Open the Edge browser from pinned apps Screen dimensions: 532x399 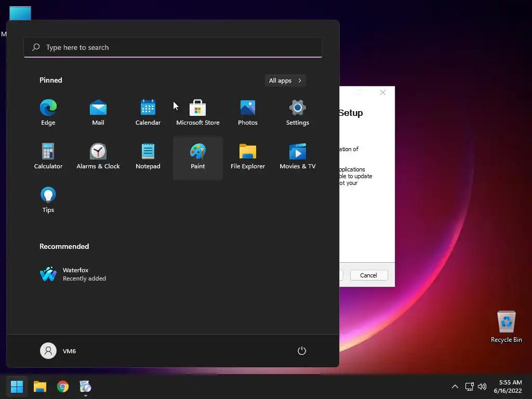point(48,113)
